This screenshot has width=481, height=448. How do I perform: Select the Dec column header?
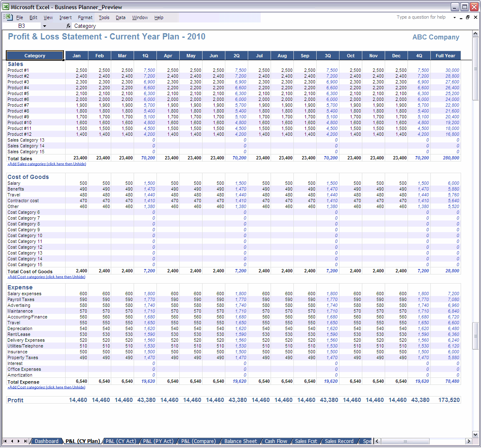pyautogui.click(x=396, y=56)
